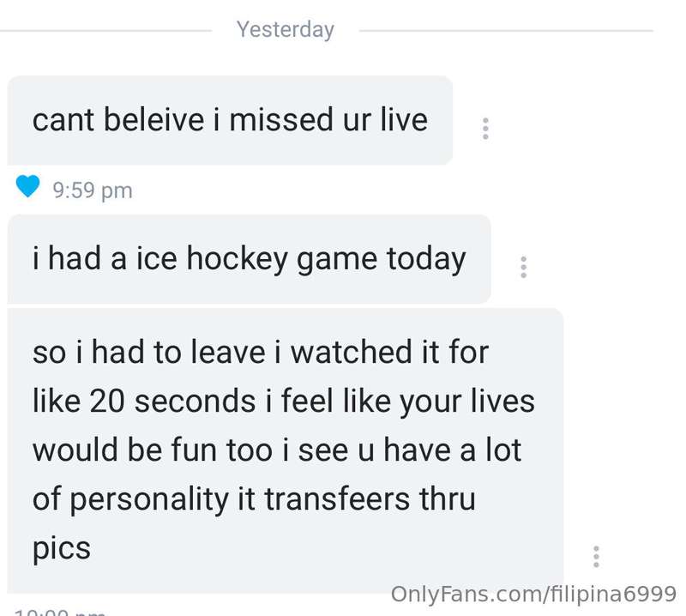Select the "i had a ice hockey game today" bubble
This screenshot has height=616, width=686.
point(249,259)
